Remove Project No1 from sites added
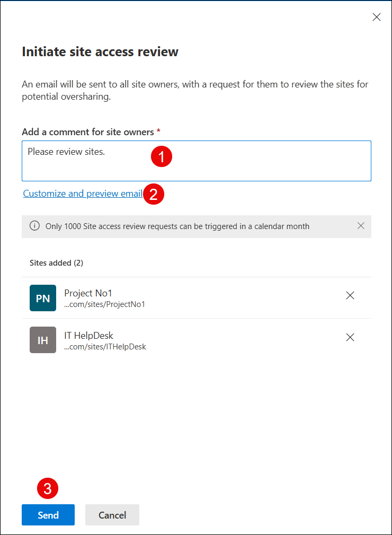 [x=350, y=296]
